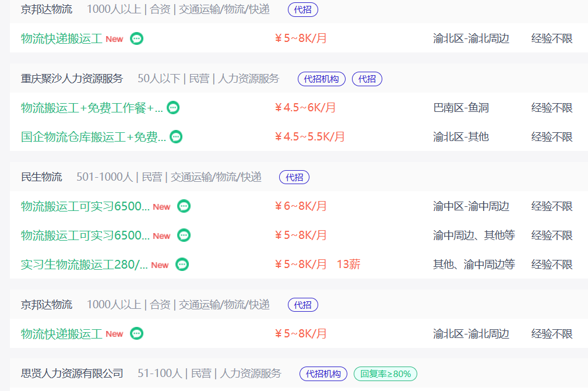Click 代招 badge next to 民生物流

[x=294, y=177]
